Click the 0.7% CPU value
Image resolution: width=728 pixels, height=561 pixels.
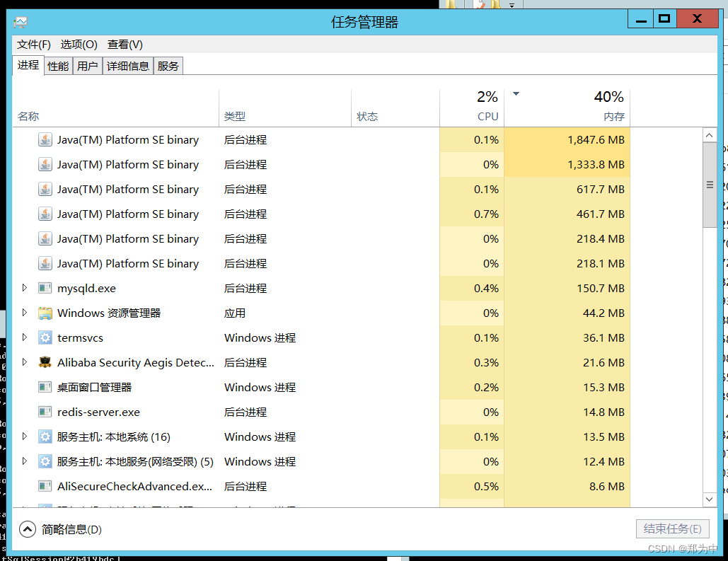pos(486,214)
